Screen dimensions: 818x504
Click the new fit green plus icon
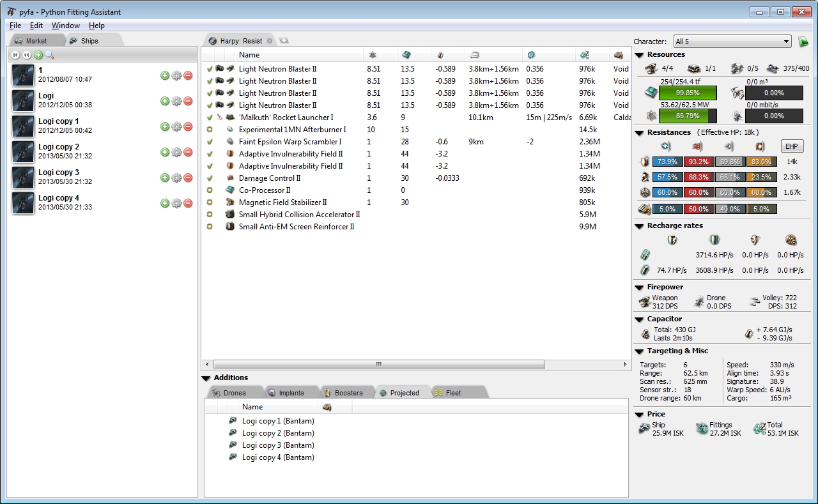[38, 55]
